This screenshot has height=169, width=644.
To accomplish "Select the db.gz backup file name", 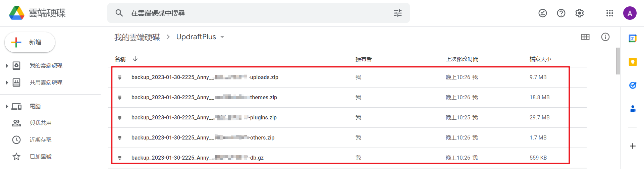I will click(x=198, y=158).
